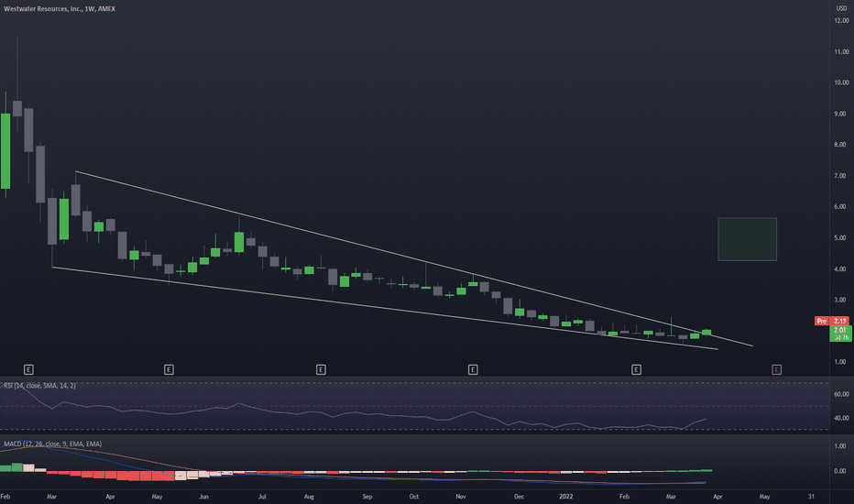
Task: Click the USD currency label
Action: tap(841, 8)
